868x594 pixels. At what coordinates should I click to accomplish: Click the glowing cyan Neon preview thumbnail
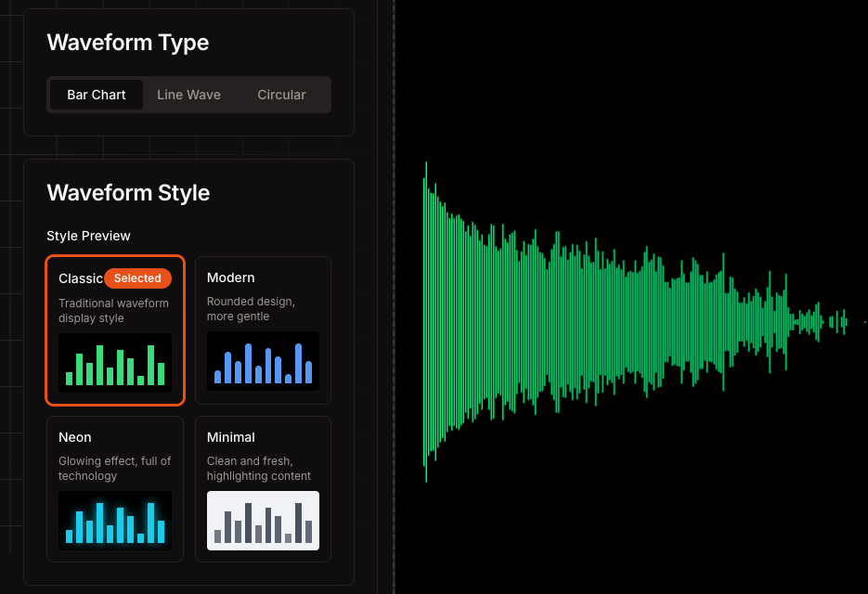115,521
